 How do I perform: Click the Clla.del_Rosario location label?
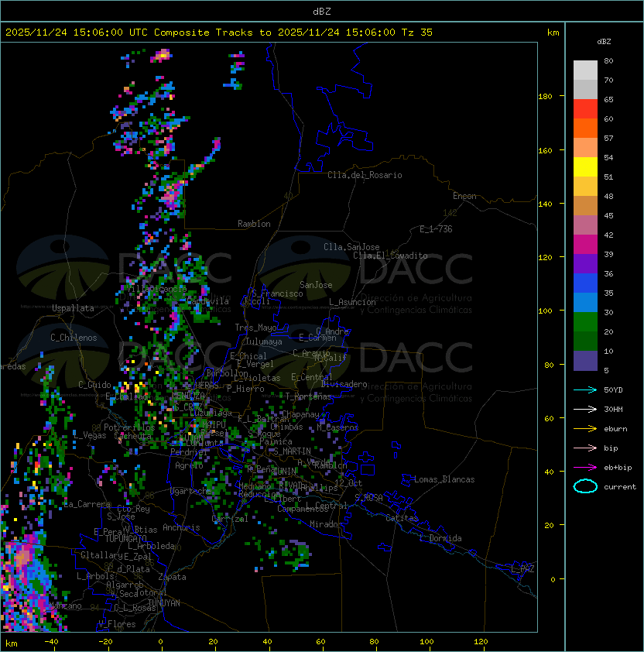(x=365, y=175)
